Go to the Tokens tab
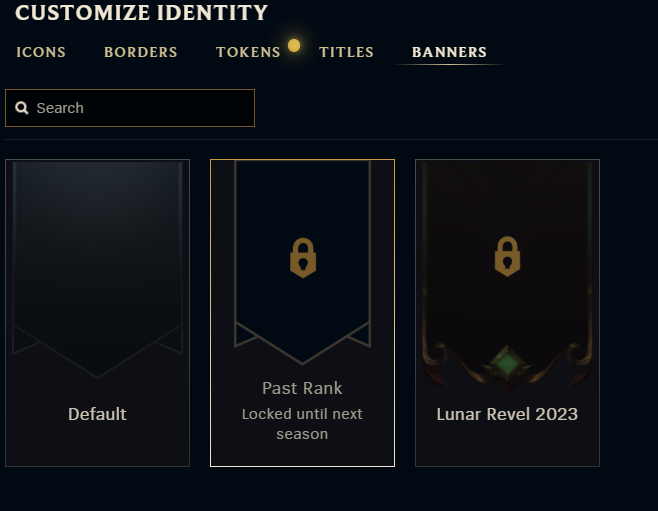The image size is (658, 511). click(248, 52)
